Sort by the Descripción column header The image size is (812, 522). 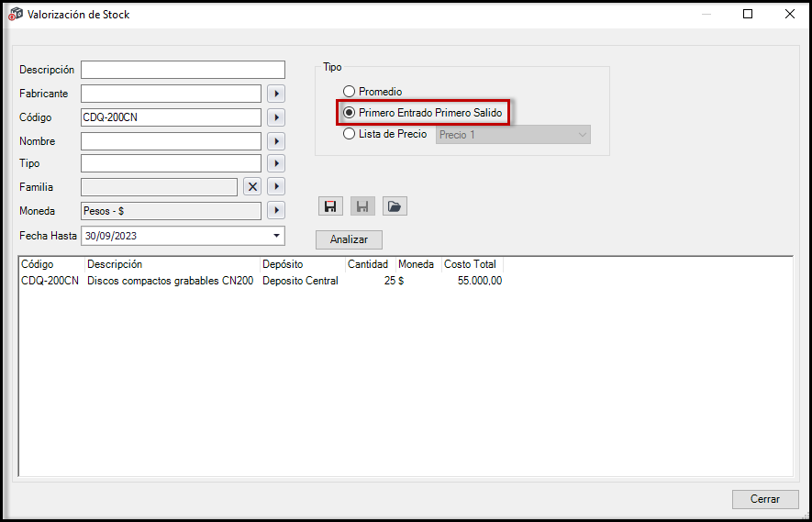(x=172, y=264)
